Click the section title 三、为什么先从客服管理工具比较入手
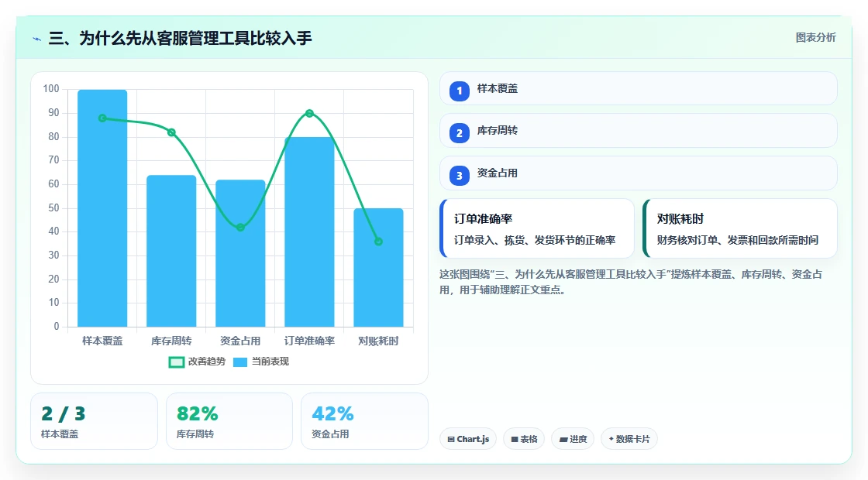 (180, 38)
